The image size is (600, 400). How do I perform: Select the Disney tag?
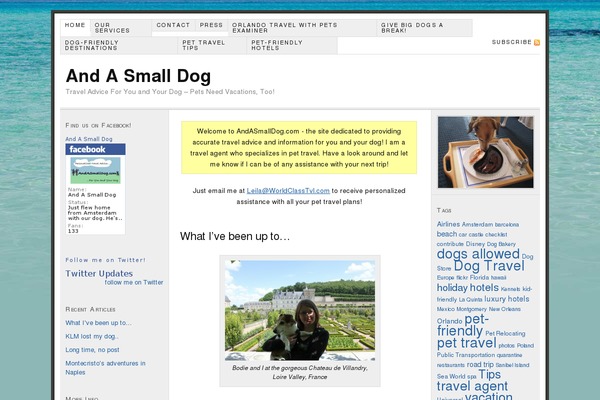click(x=475, y=244)
